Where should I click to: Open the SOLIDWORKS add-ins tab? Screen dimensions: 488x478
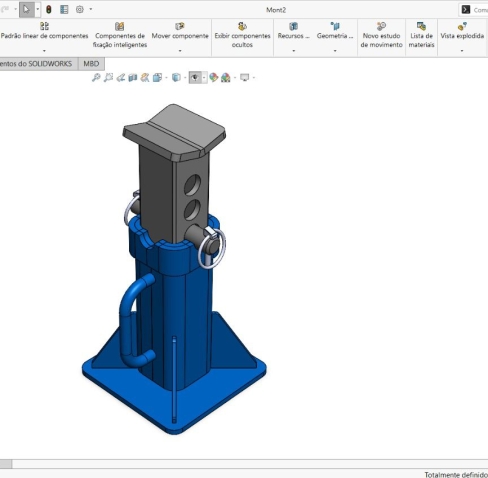36,64
